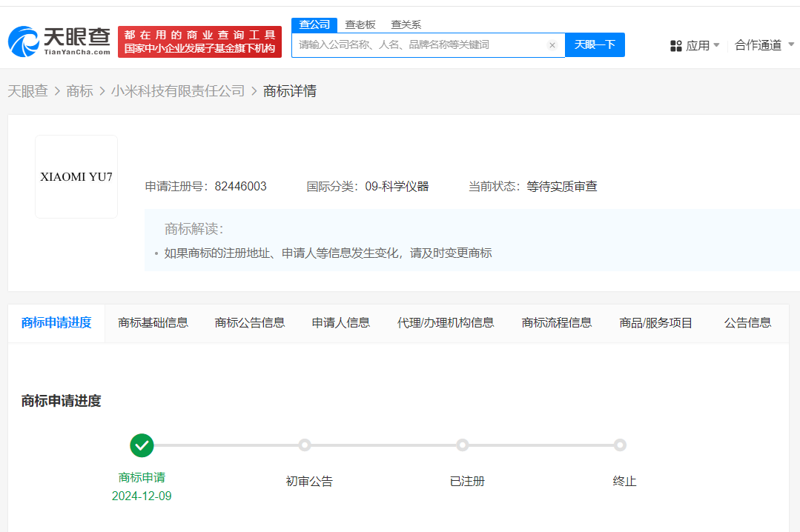The image size is (800, 532).
Task: Clear the search box with the × icon
Action: tap(552, 45)
